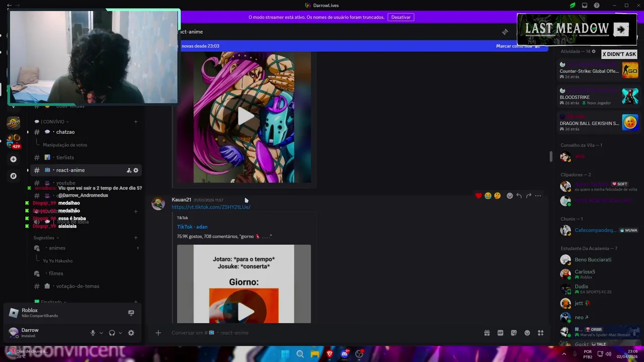Collapse the CONVÍVIO category
This screenshot has width=644, height=362.
point(52,122)
